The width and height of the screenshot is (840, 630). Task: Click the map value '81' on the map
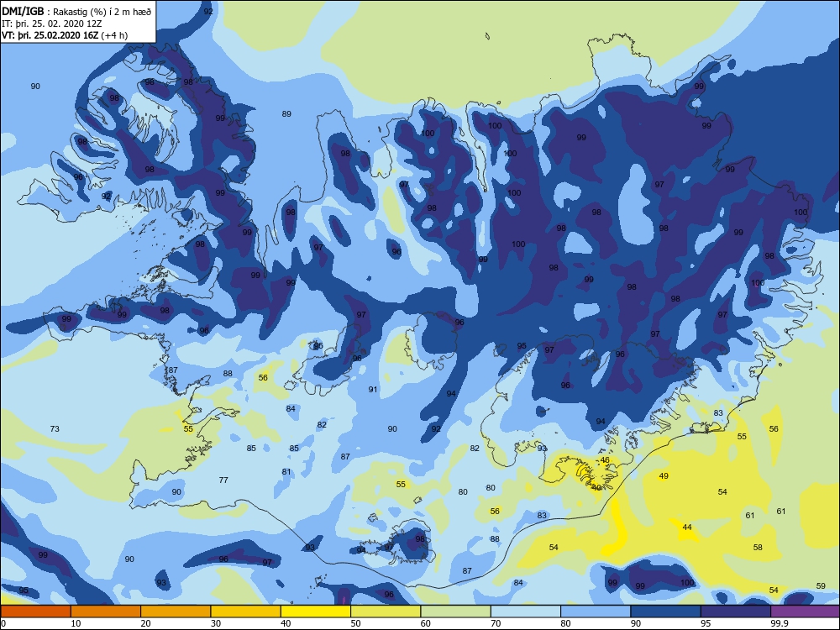click(286, 472)
